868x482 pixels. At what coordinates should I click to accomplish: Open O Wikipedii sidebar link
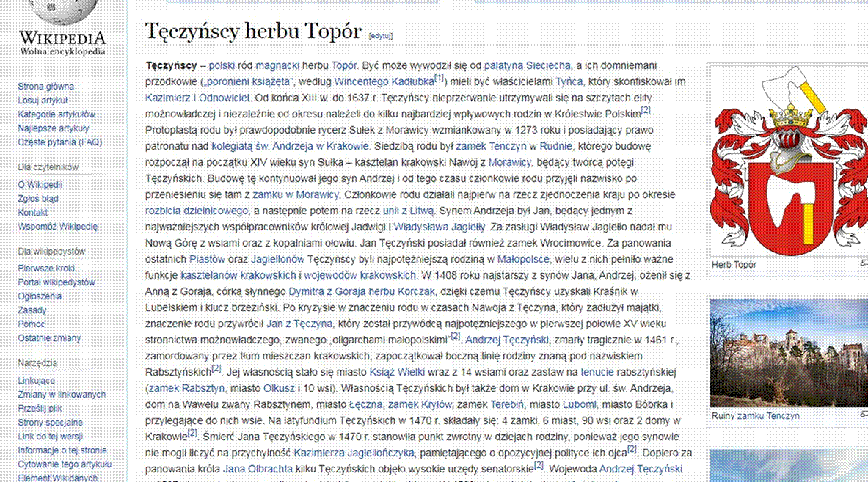(40, 184)
